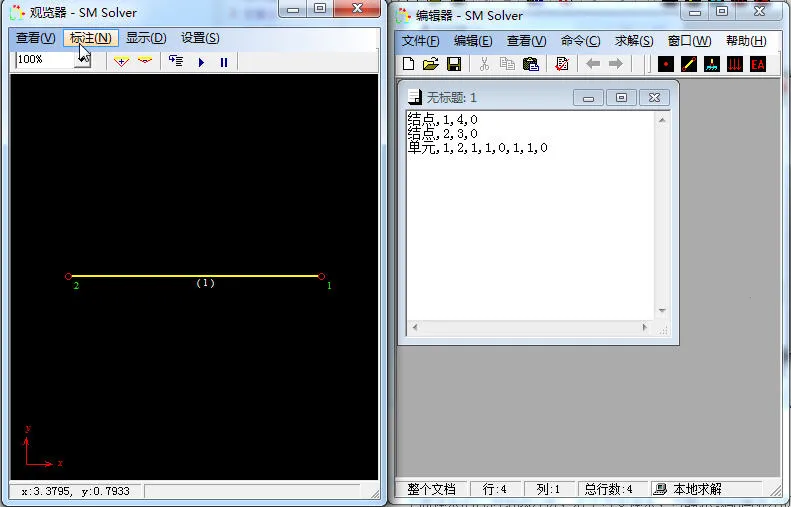Click the 本地求解 status bar item

(688, 489)
